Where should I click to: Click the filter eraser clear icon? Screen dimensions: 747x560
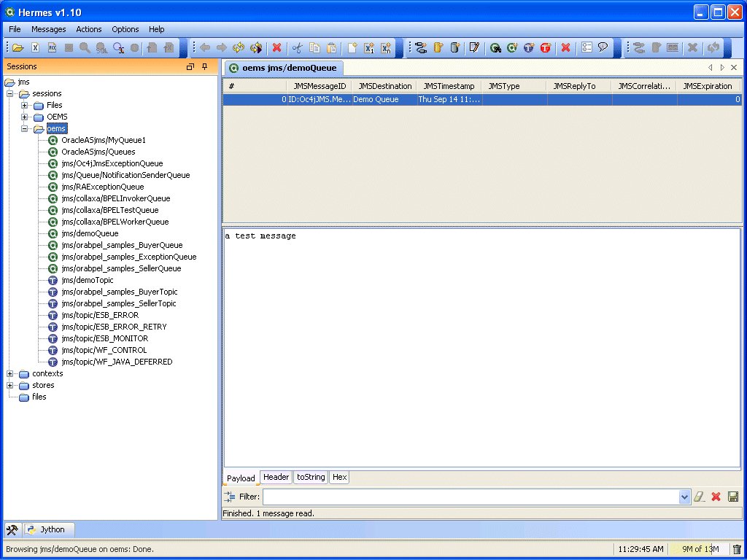click(699, 497)
